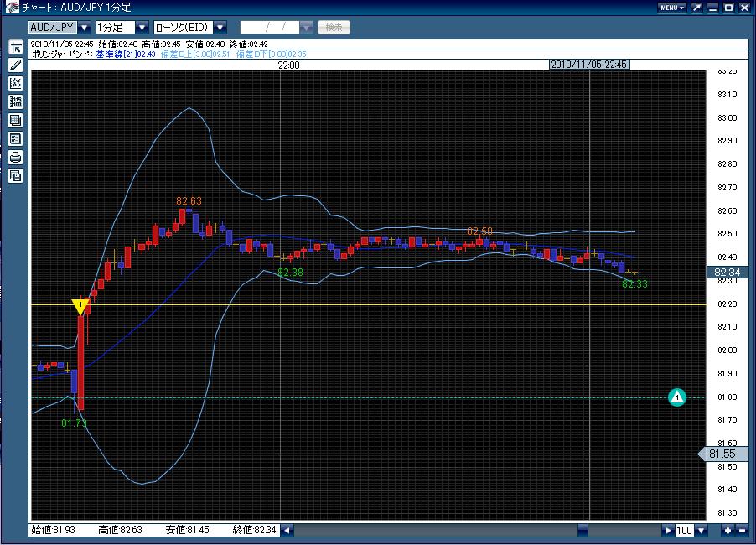Image resolution: width=756 pixels, height=545 pixels.
Task: Click the yellow order marker 1 triangle
Action: click(x=80, y=307)
